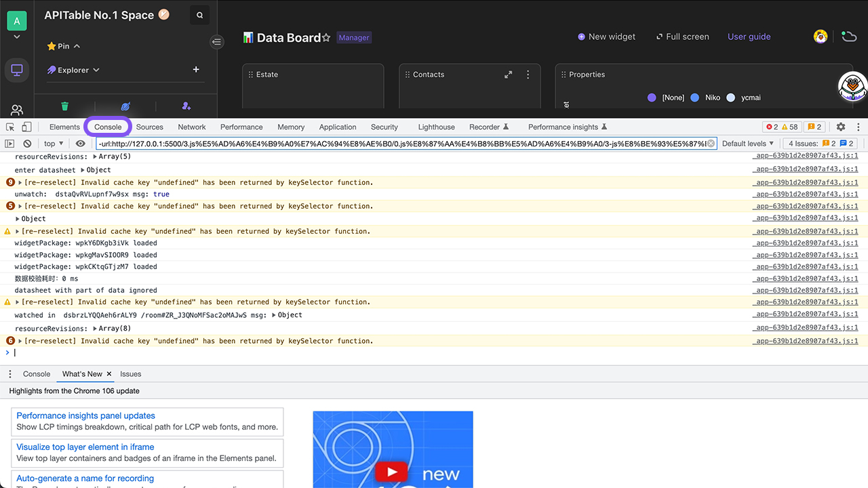Select the Workbench monitor icon in left rail
The height and width of the screenshot is (488, 868).
17,70
